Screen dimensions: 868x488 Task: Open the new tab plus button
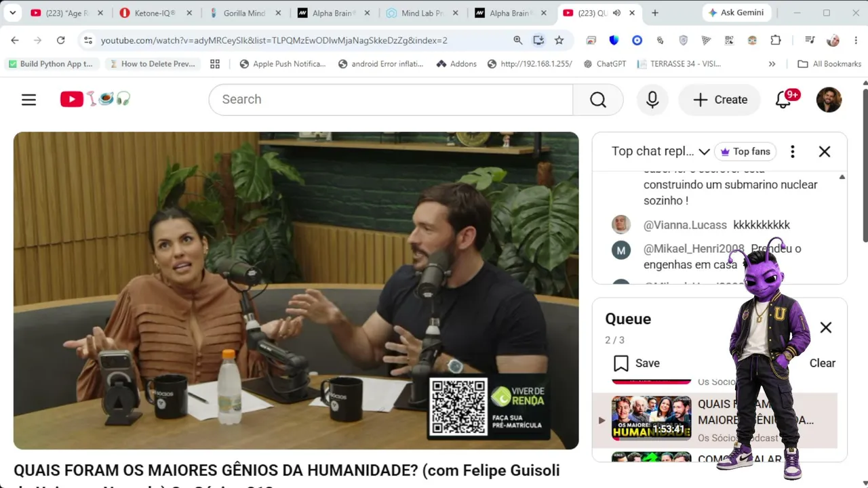click(654, 13)
